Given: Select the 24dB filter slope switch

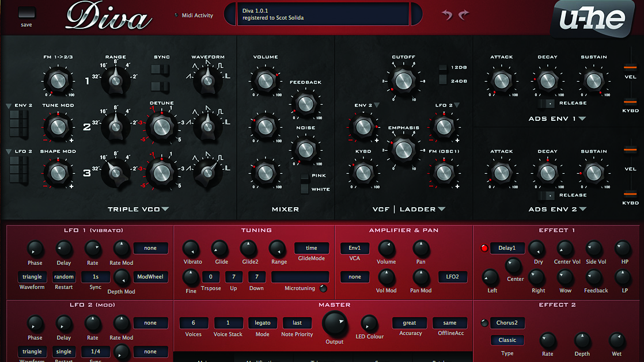Looking at the screenshot, I should [x=443, y=79].
